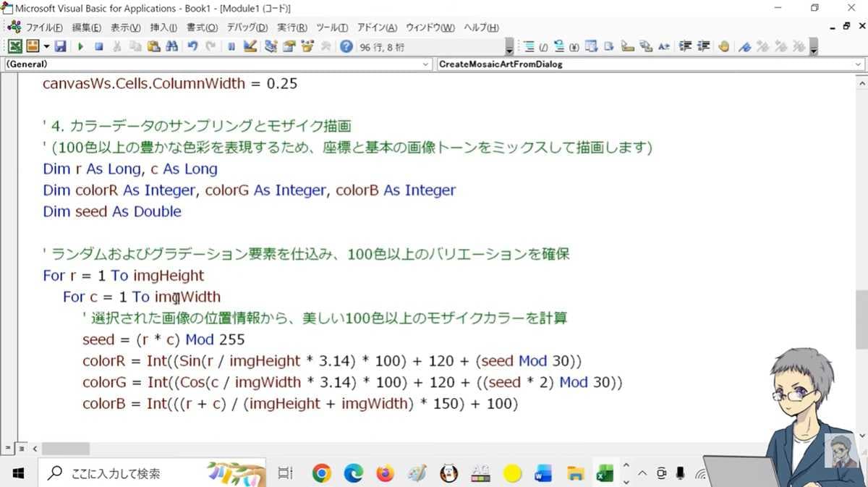Screen dimensions: 868x487
Task: Open the insert object dropdown arrow
Action: (x=46, y=46)
